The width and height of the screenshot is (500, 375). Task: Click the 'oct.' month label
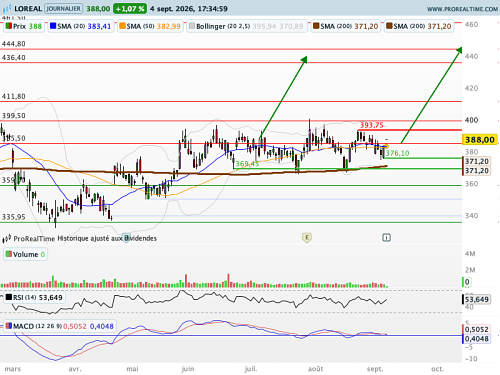[437, 369]
